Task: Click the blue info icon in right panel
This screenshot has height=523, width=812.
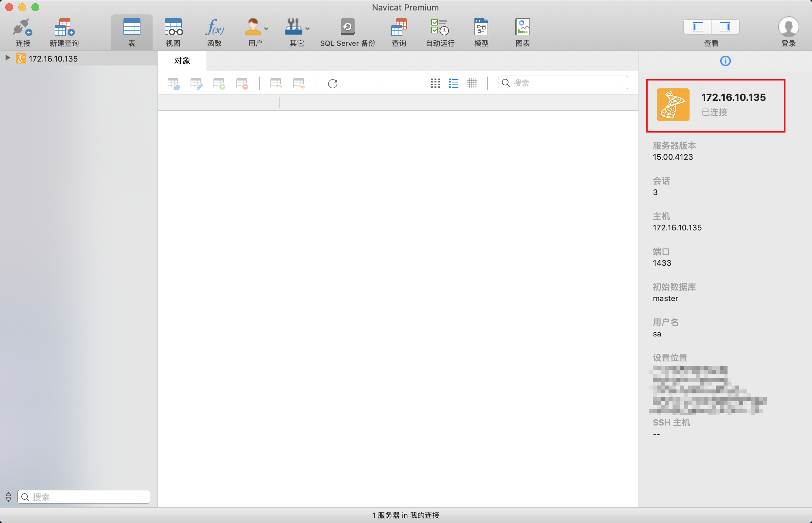Action: 725,61
